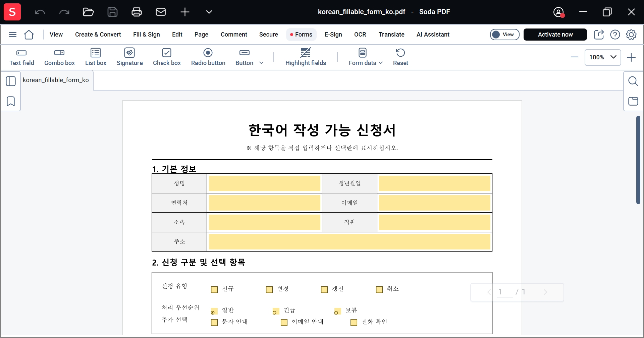Open the Edit tab
The width and height of the screenshot is (644, 338).
pos(177,35)
